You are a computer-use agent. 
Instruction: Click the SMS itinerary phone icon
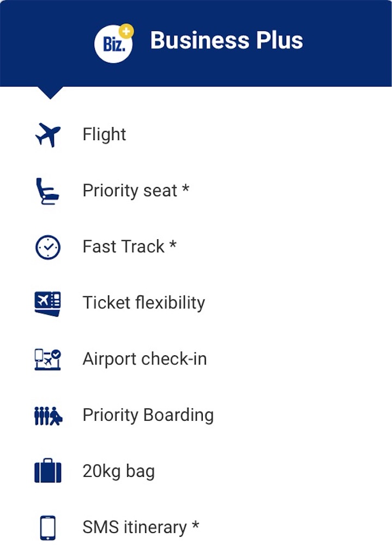tap(48, 527)
